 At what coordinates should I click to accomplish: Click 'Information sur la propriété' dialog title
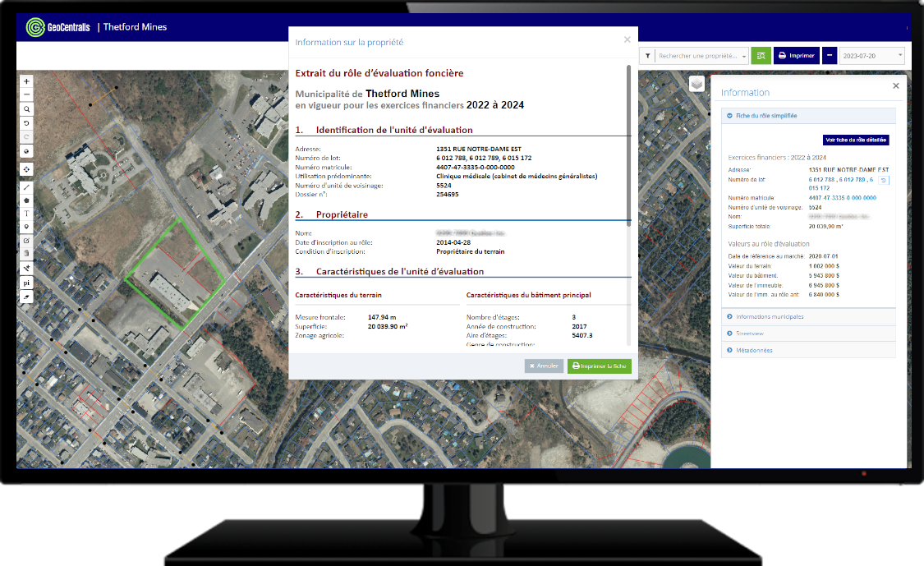(x=349, y=43)
